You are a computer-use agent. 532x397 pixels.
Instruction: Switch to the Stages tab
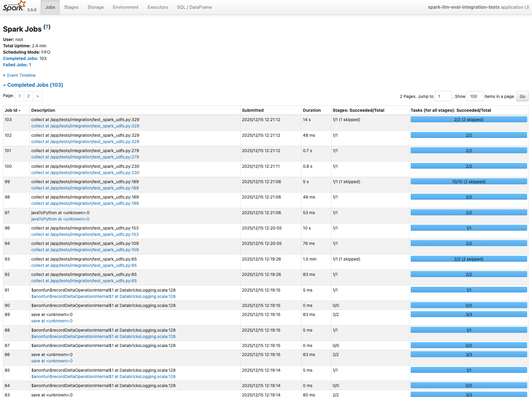click(x=71, y=7)
